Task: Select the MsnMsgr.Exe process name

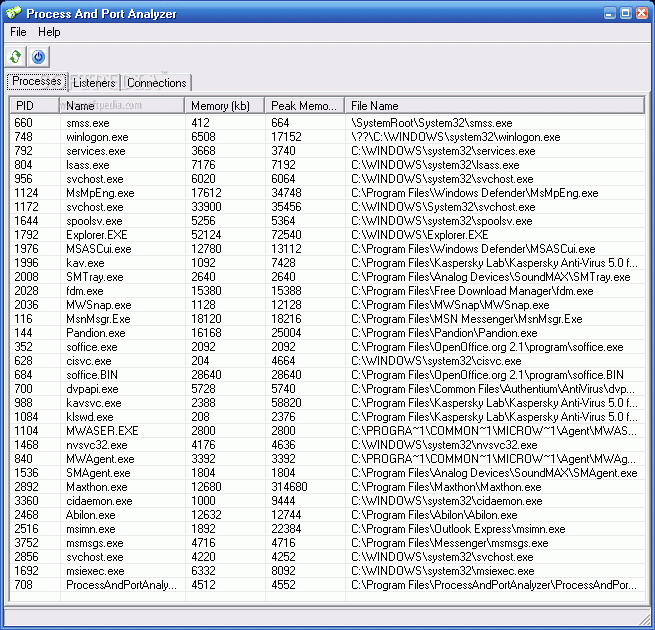Action: click(98, 319)
